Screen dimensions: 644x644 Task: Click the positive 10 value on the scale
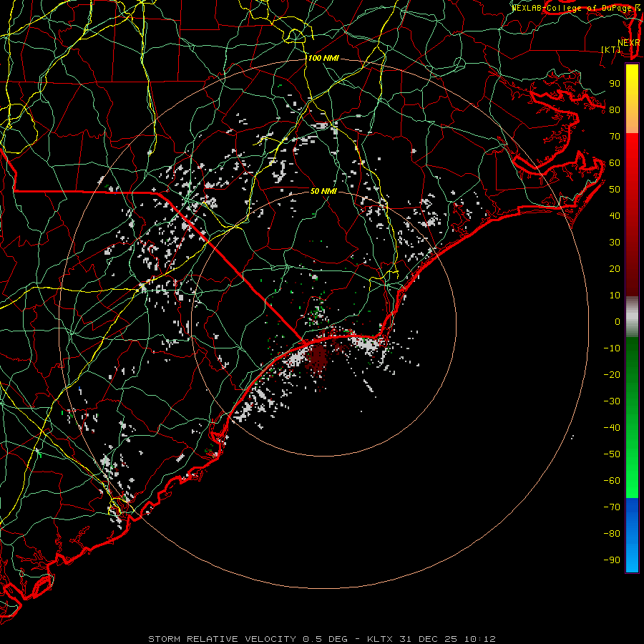click(615, 296)
